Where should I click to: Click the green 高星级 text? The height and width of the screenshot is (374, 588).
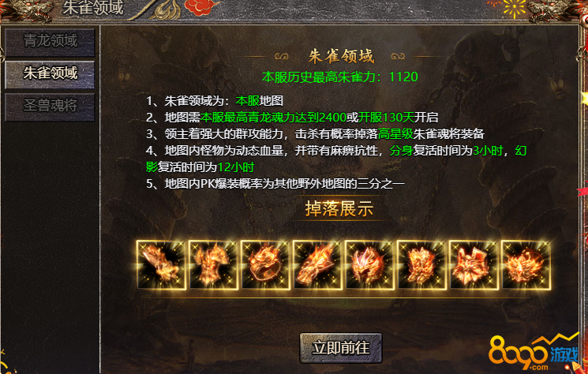(395, 134)
